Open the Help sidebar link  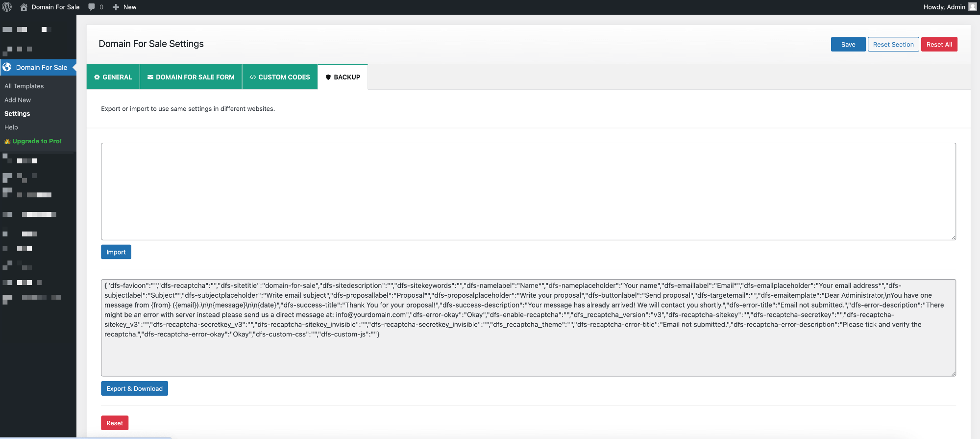(11, 127)
